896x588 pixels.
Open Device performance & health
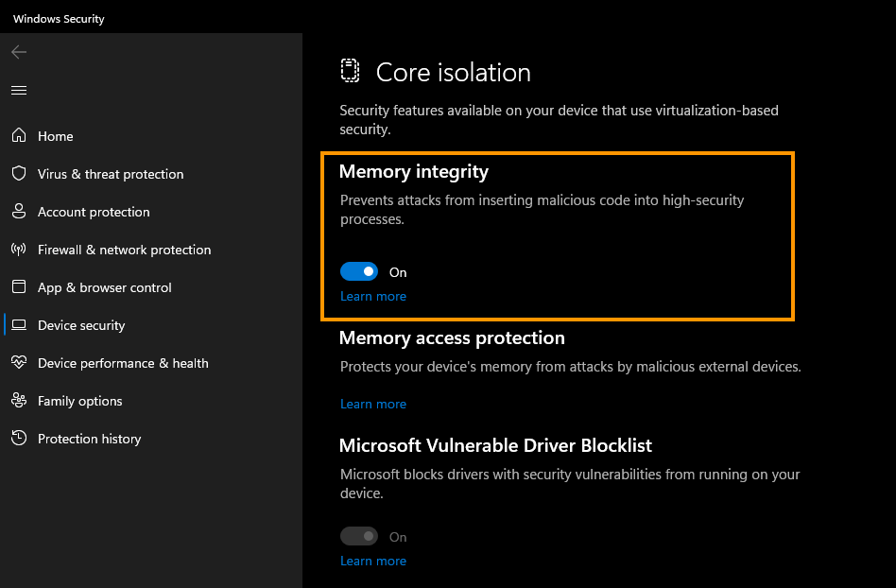coord(123,363)
